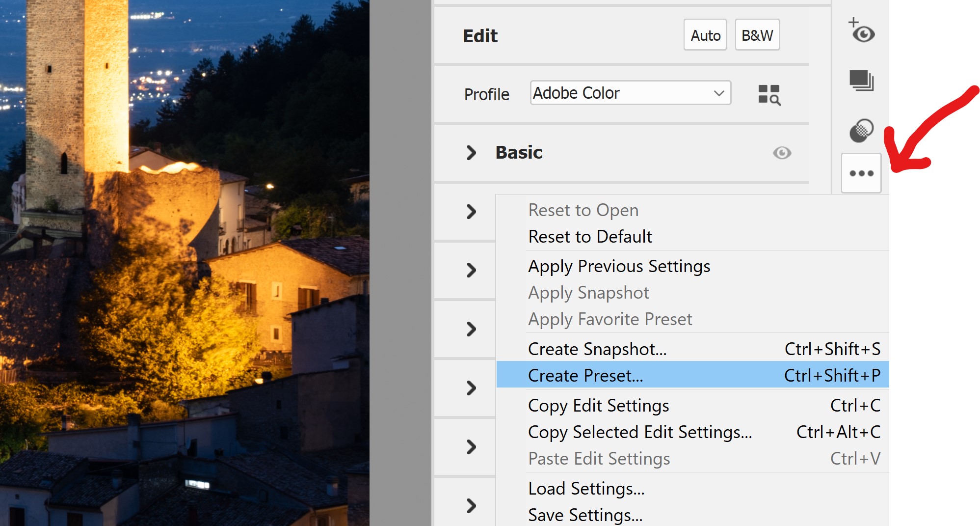This screenshot has height=526, width=980.
Task: Choose Create Snapshot... menu item
Action: (692, 349)
